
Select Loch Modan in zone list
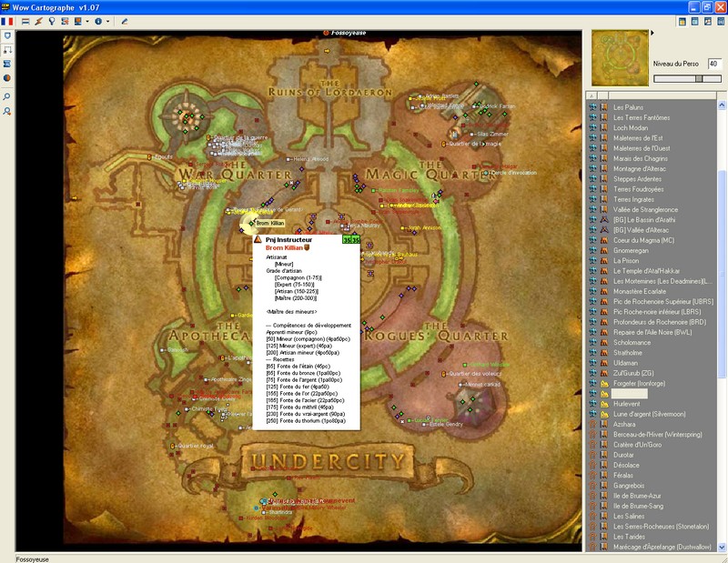pyautogui.click(x=631, y=127)
